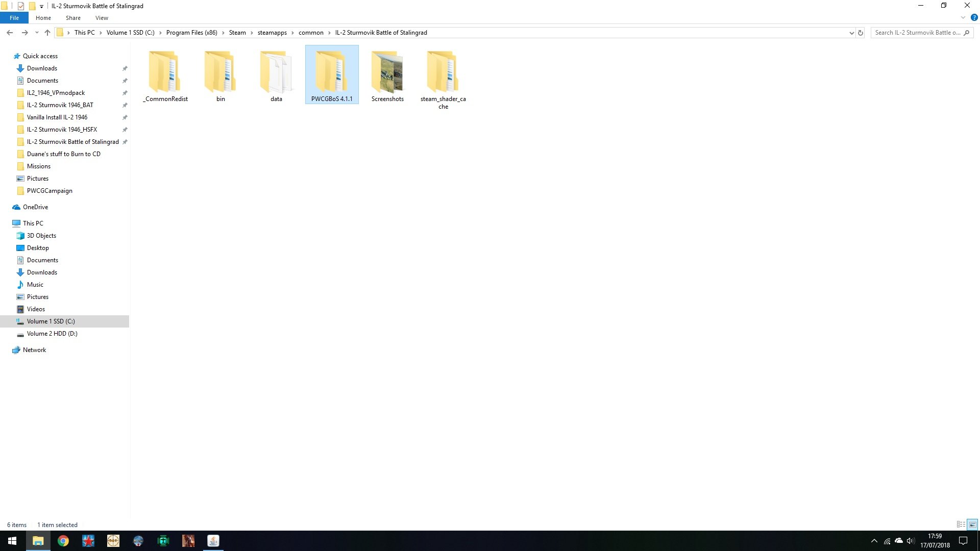Open Google Chrome from taskbar
The height and width of the screenshot is (551, 980).
tap(63, 541)
